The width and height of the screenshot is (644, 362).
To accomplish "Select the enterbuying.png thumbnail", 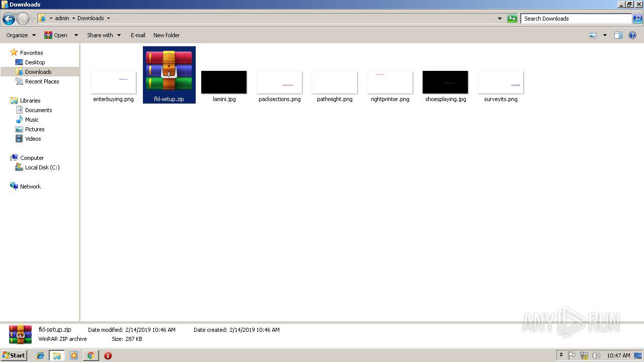I will (113, 82).
